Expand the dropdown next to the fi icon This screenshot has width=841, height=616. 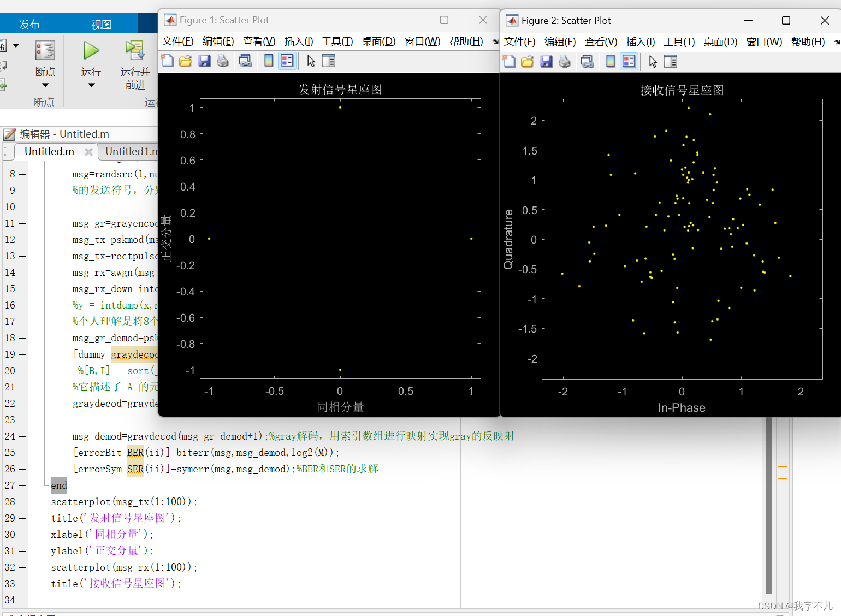click(15, 45)
